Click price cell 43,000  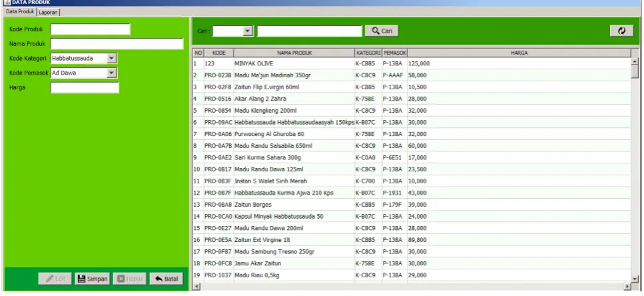[x=519, y=193]
